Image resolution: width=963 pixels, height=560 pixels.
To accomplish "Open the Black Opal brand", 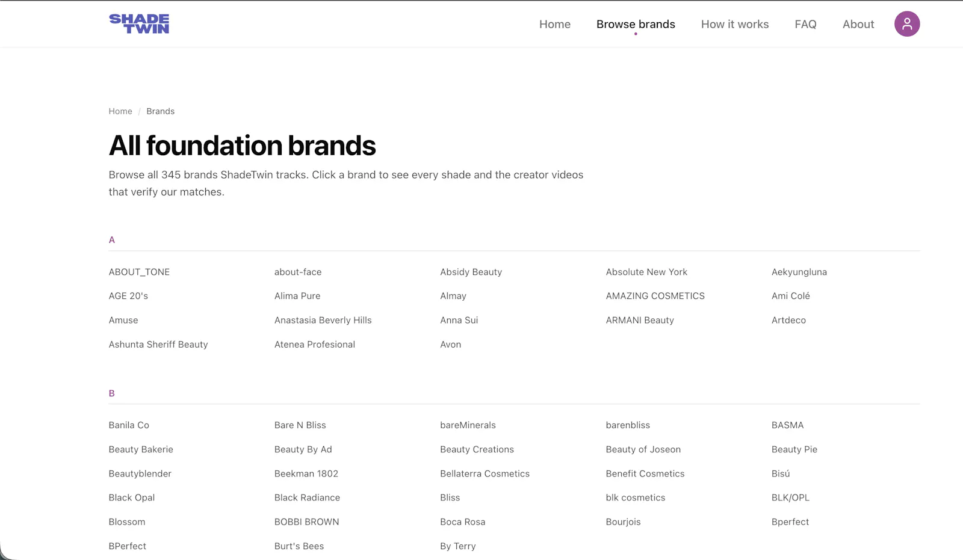I will click(132, 497).
